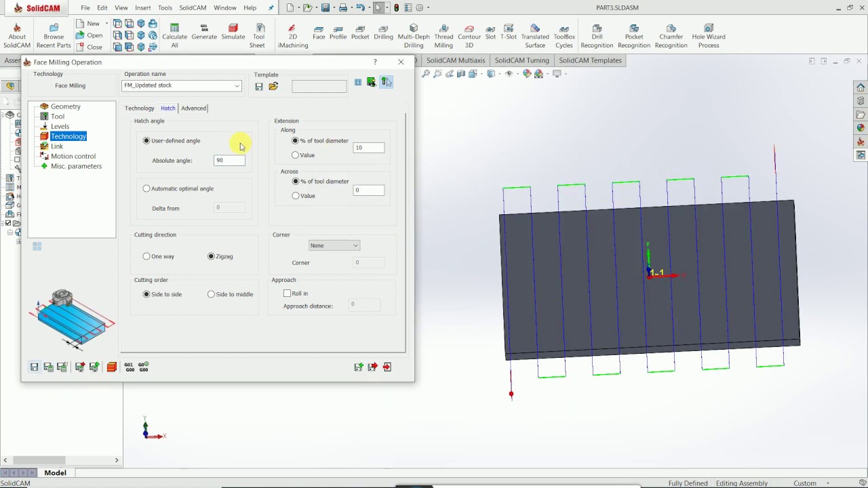868x488 pixels.
Task: Start Pocket Recognition
Action: [x=634, y=36]
